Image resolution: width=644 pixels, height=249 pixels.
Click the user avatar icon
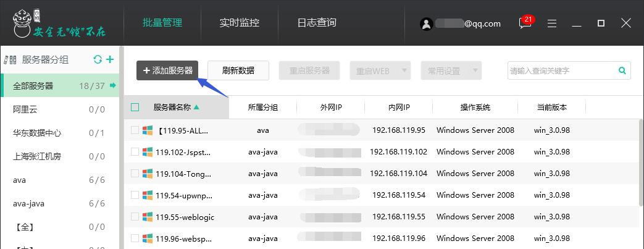426,23
